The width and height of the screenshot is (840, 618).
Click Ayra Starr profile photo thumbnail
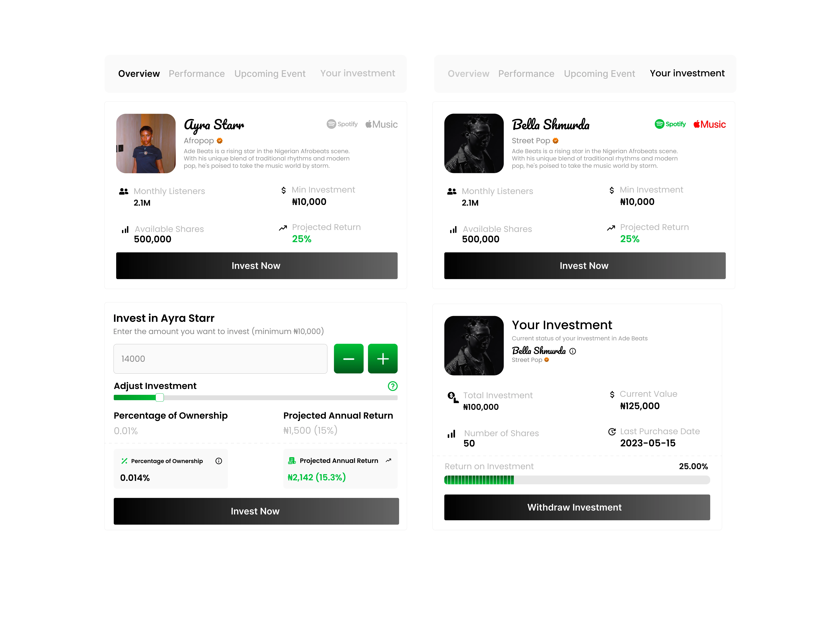point(146,143)
